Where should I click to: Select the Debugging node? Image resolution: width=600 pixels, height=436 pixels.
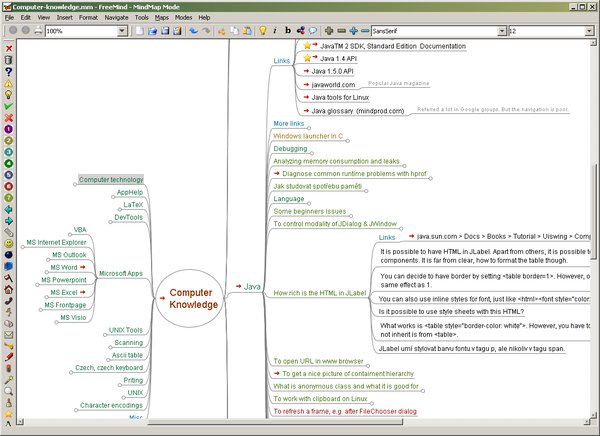click(290, 148)
